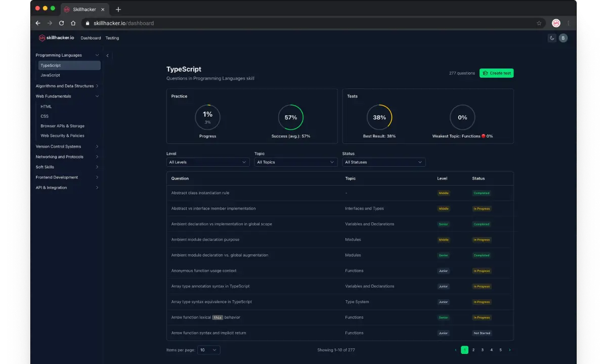Screen dimensions: 607x364
Task: Click the browser address bar
Action: (314, 23)
